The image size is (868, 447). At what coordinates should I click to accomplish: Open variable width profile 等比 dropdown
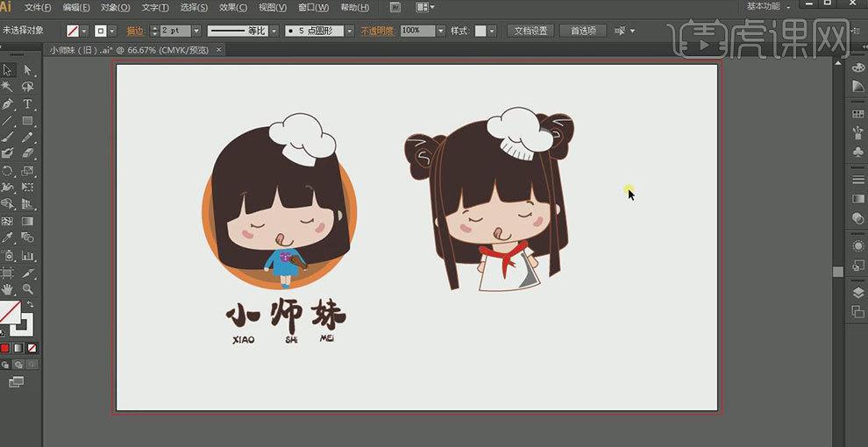pyautogui.click(x=274, y=31)
